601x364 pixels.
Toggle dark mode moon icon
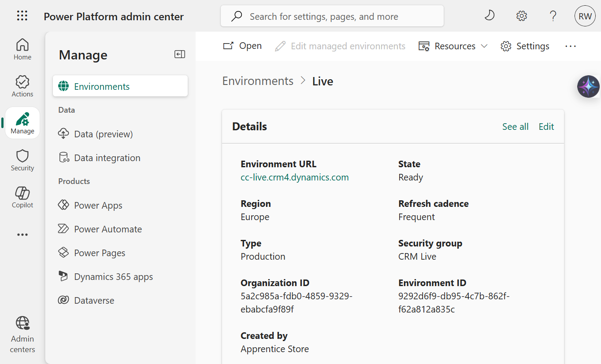[x=490, y=16]
